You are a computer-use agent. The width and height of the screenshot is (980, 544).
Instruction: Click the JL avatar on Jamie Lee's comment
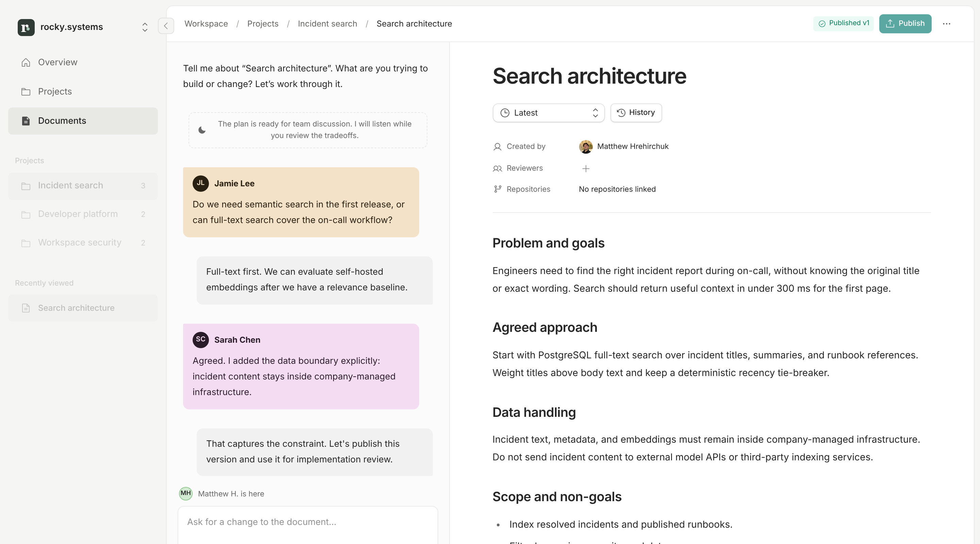[x=200, y=183]
